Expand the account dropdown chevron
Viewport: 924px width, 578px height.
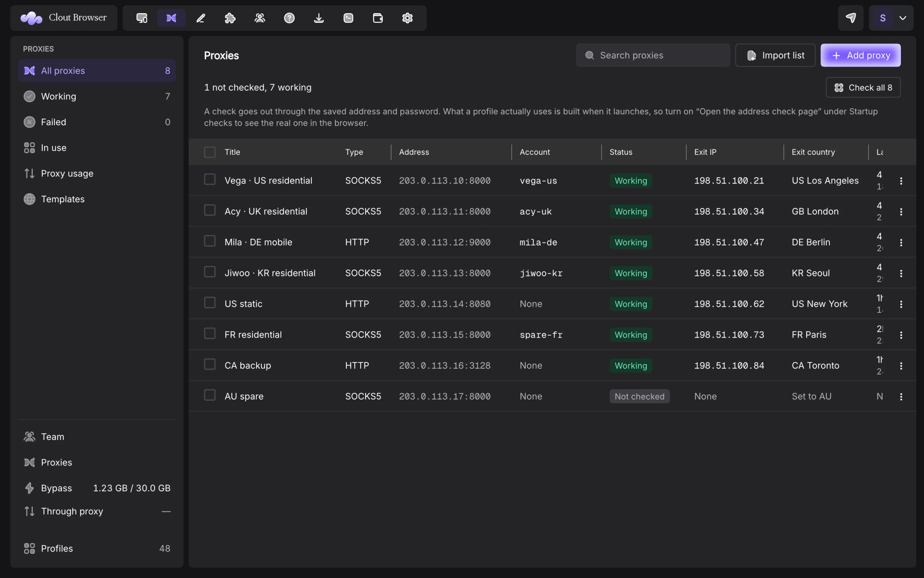point(903,18)
